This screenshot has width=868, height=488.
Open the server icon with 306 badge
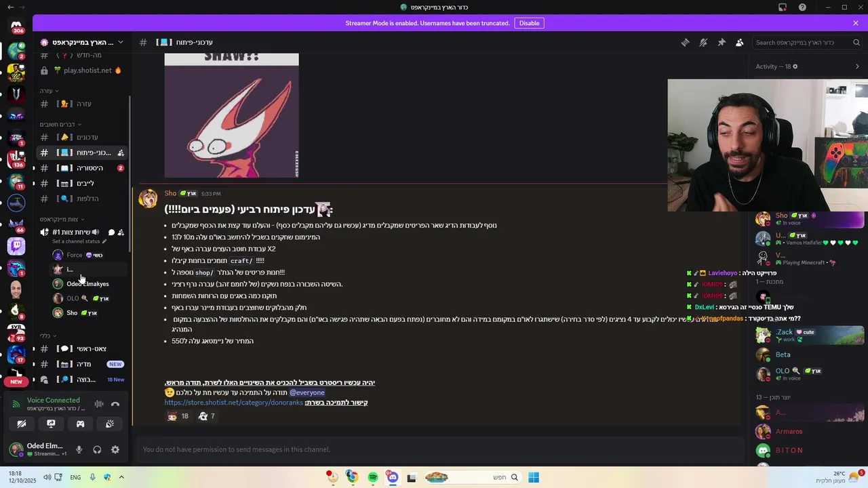point(16,26)
